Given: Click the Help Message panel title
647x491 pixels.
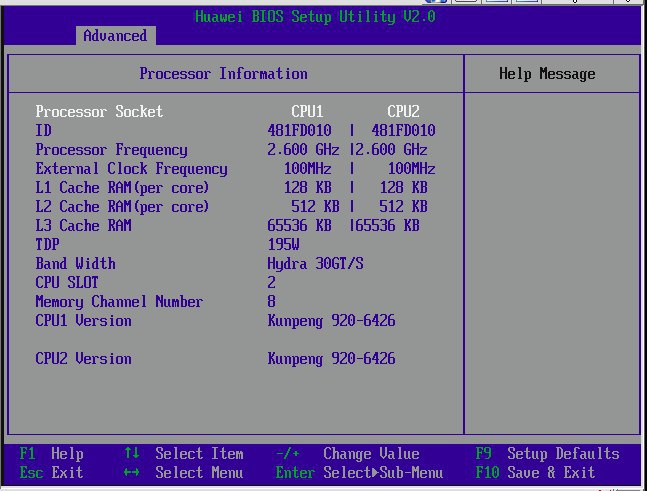Looking at the screenshot, I should tap(547, 74).
